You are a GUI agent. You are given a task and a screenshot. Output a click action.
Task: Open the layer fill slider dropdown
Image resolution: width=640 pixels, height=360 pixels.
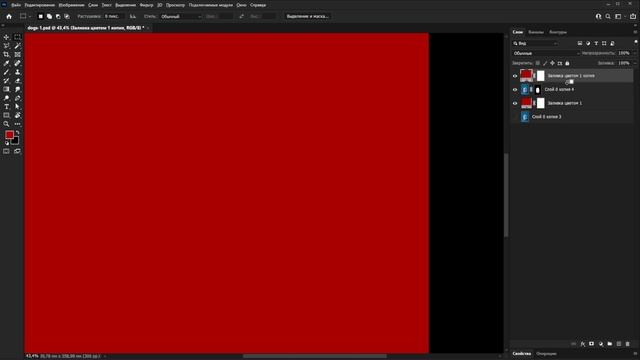[634, 63]
